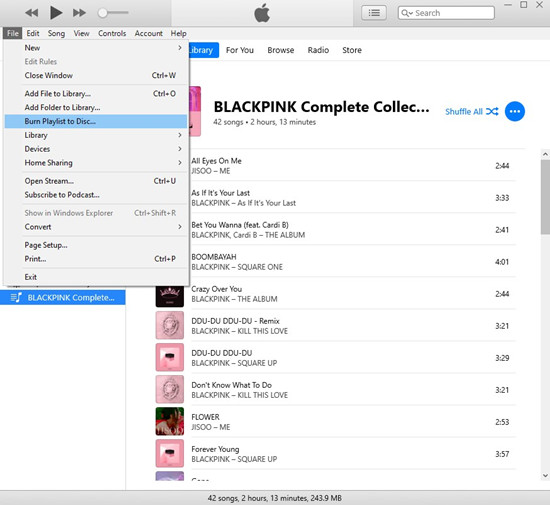
Task: Click DDU-DU DDU-DU Remix album thumbnail
Action: pyautogui.click(x=170, y=326)
